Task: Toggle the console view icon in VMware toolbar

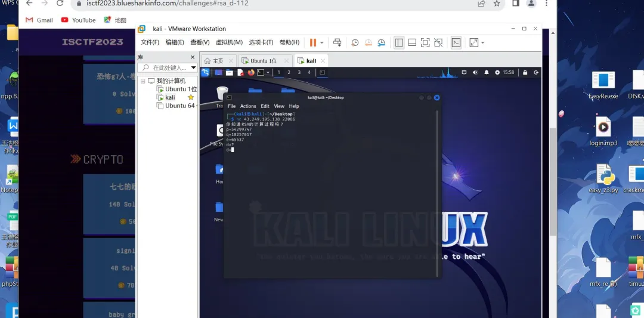Action: [456, 43]
